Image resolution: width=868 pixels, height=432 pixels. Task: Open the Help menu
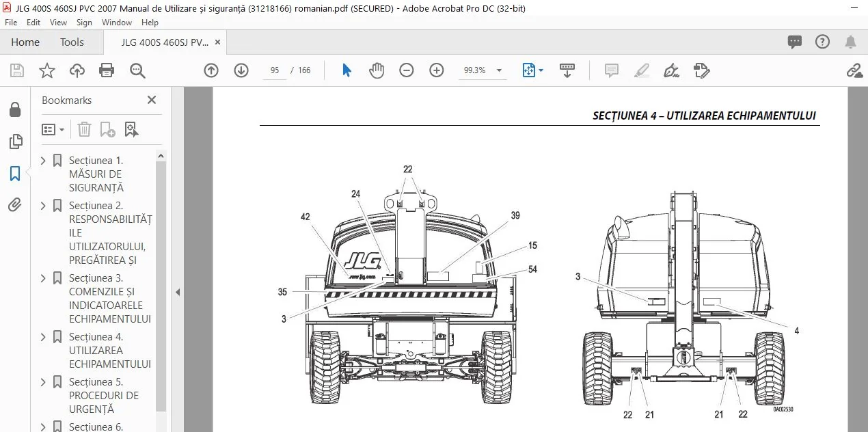(x=150, y=23)
